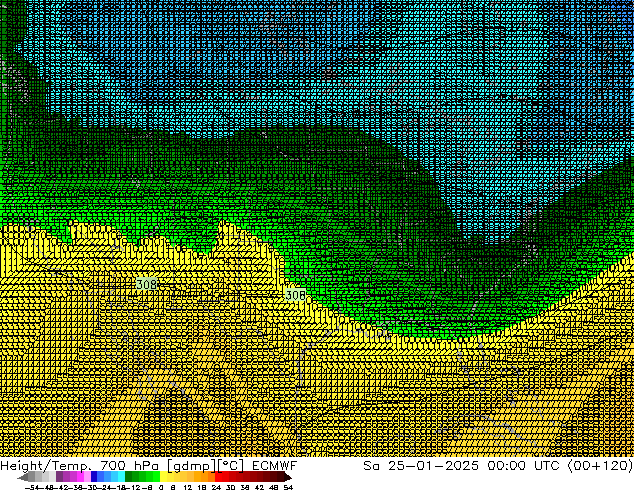Click the left 308 contour label
Viewport: 634px width, 490px height.
pyautogui.click(x=146, y=284)
